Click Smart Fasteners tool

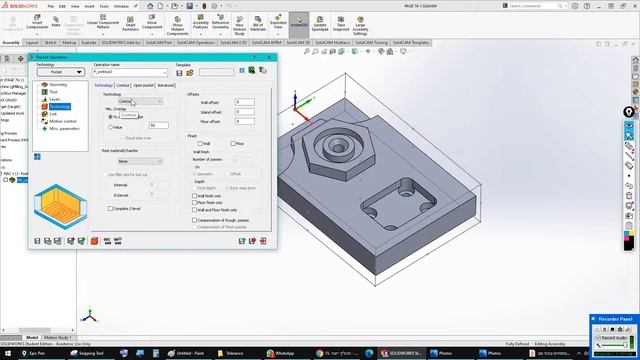pyautogui.click(x=130, y=24)
